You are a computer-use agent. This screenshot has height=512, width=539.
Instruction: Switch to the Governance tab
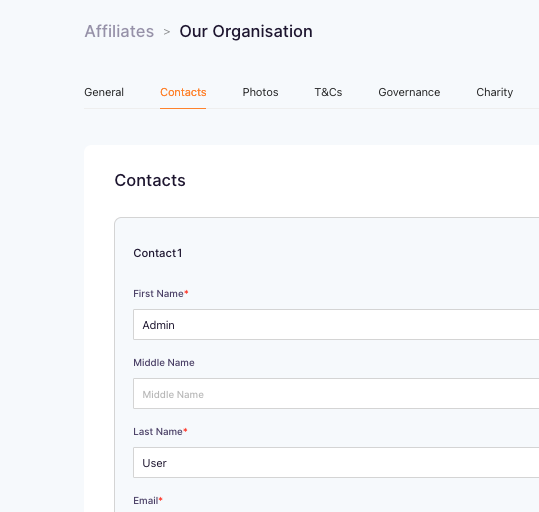pyautogui.click(x=409, y=92)
